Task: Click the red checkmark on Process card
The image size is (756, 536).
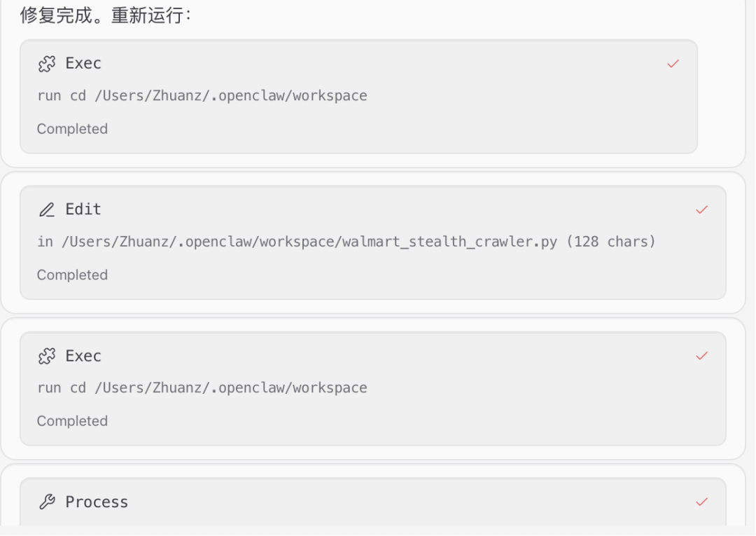Action: (701, 502)
